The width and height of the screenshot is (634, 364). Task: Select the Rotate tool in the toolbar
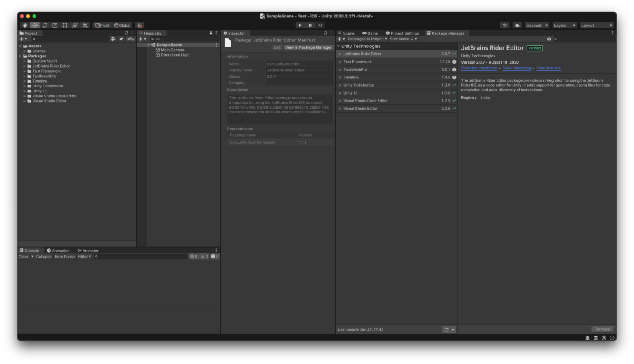pos(45,25)
